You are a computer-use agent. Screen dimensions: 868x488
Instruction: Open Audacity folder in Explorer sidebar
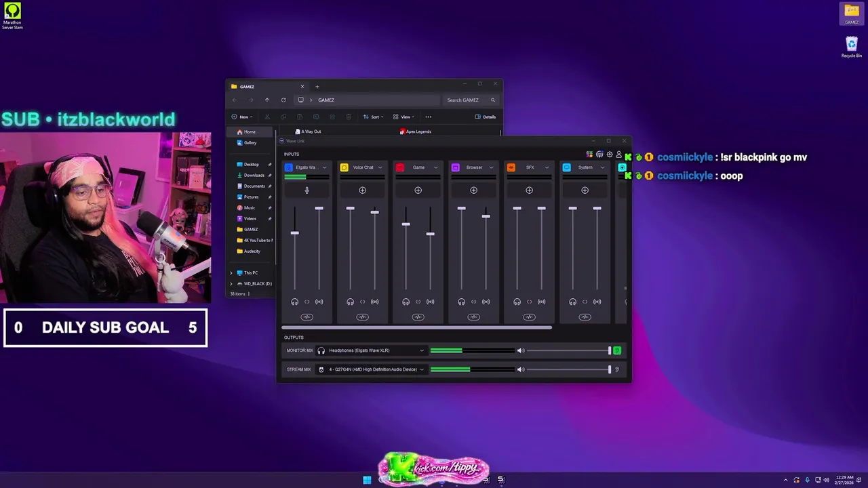pyautogui.click(x=252, y=251)
